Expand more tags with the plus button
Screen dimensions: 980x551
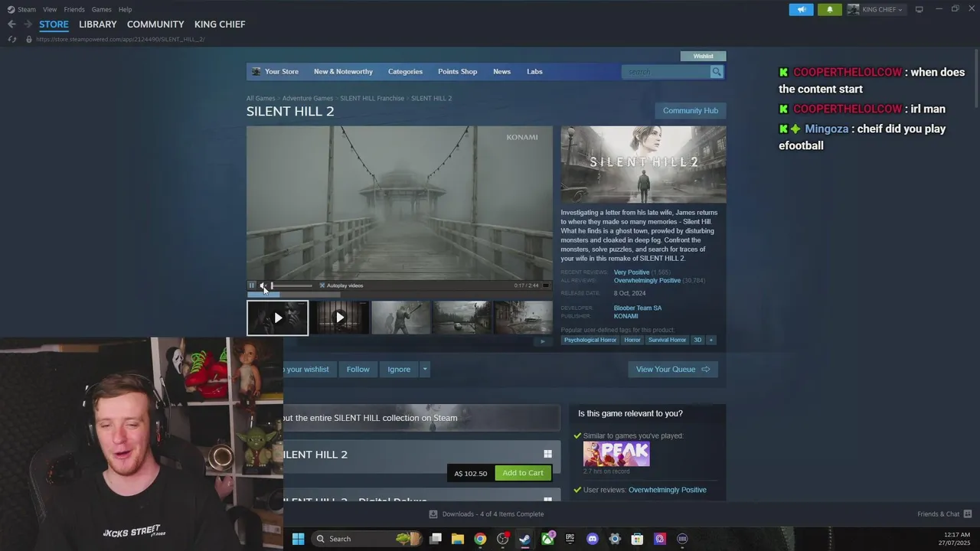coord(711,340)
